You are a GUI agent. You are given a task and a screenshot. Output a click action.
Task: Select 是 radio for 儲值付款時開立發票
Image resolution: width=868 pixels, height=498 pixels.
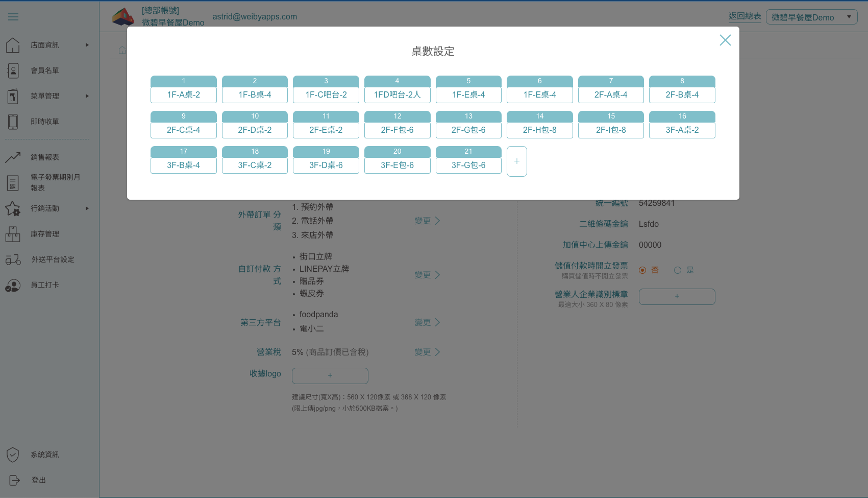pyautogui.click(x=678, y=270)
